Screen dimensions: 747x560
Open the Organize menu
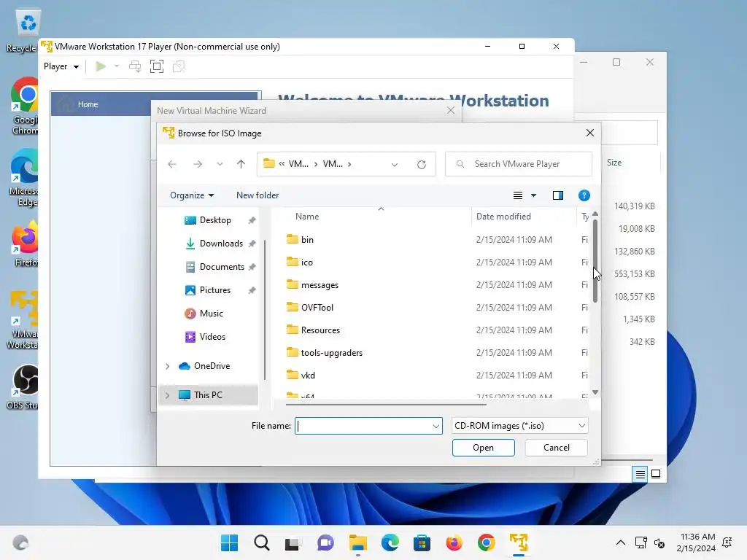(192, 195)
